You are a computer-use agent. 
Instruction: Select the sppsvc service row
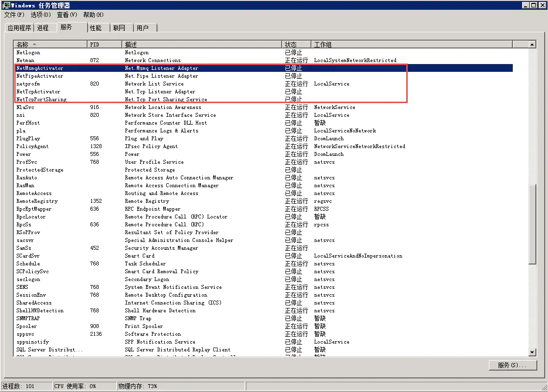pos(263,334)
